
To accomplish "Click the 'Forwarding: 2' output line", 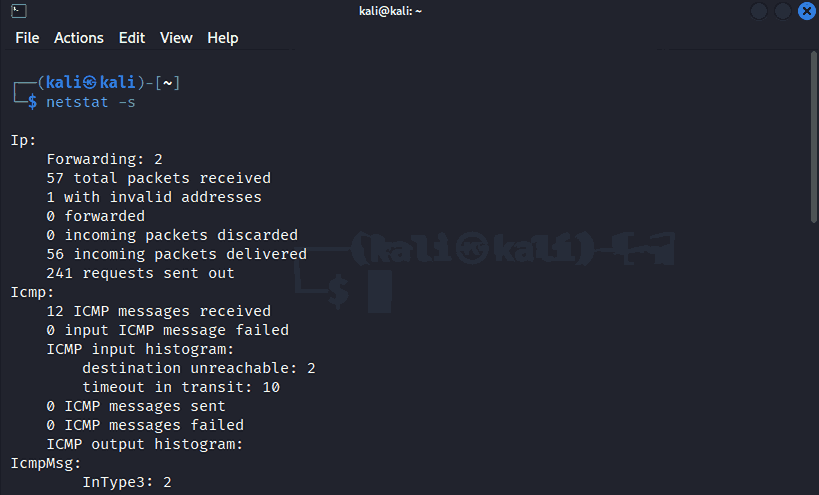I will (x=104, y=159).
